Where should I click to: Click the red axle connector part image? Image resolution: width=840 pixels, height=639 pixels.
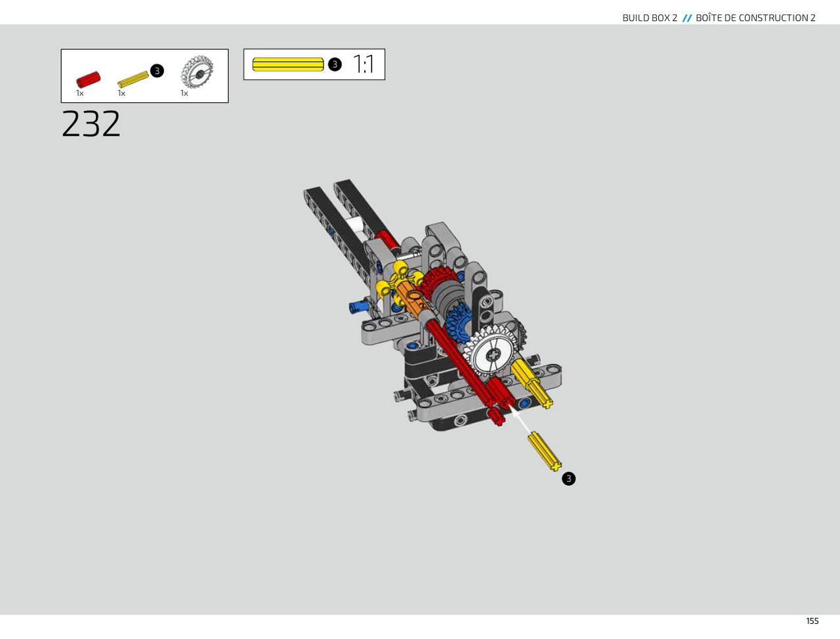(x=88, y=79)
